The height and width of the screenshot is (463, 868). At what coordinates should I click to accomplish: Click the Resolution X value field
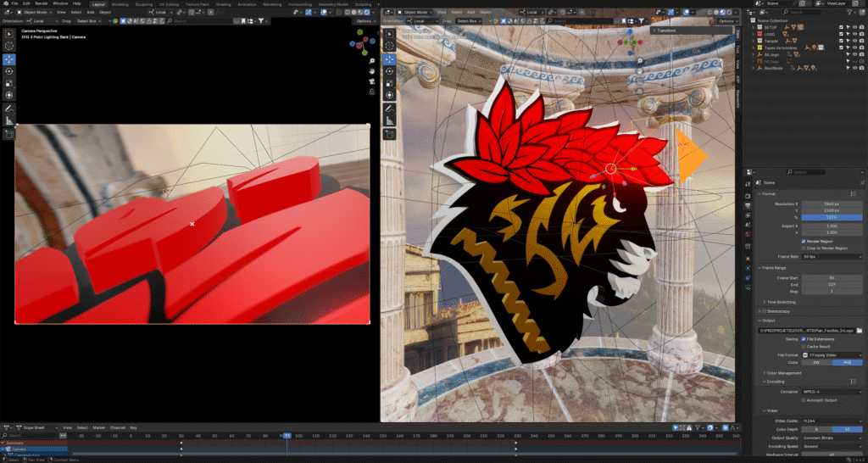click(832, 204)
